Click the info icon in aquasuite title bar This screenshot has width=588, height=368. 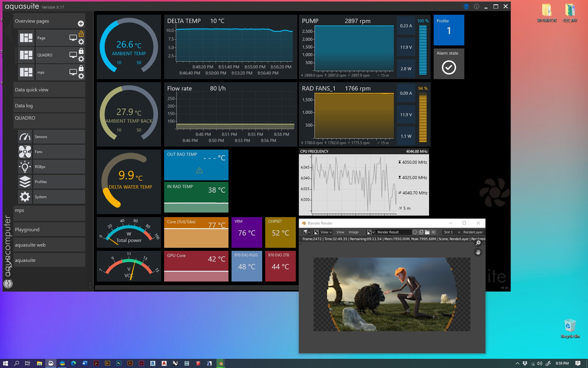click(476, 6)
